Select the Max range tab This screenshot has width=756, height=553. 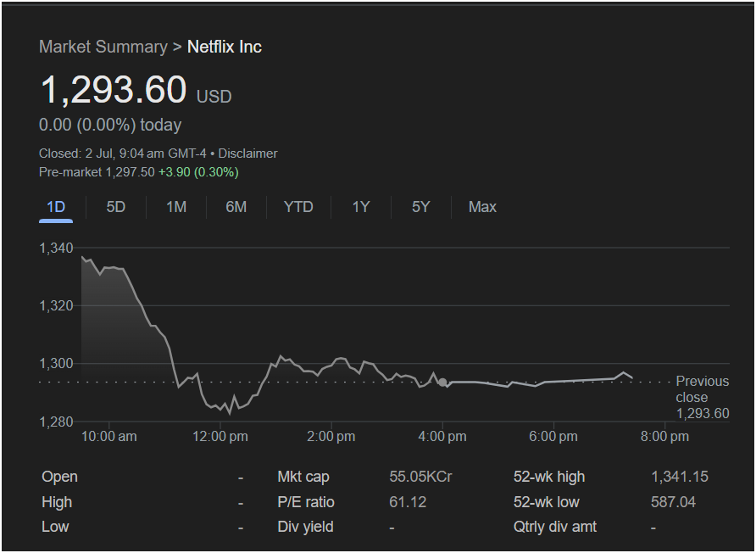tap(482, 207)
